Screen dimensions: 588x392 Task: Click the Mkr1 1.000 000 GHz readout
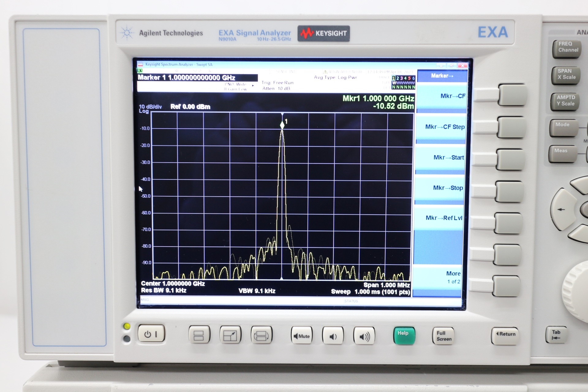tap(378, 99)
